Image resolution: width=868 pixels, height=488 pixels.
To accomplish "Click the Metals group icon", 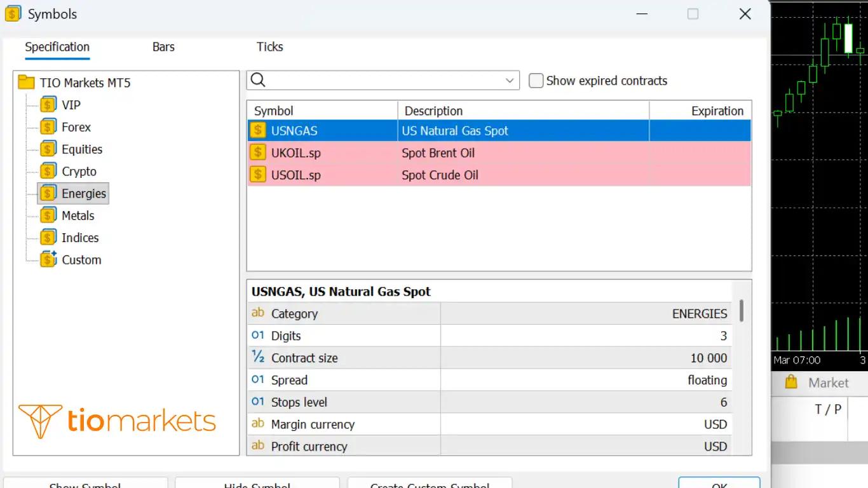I will [x=48, y=215].
